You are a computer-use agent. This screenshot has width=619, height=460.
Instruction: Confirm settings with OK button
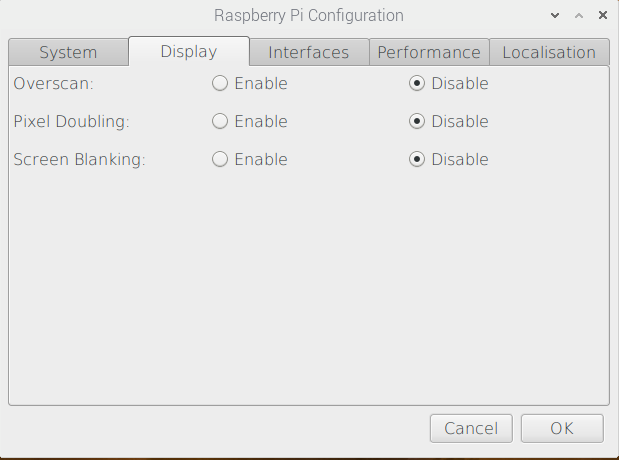click(x=562, y=428)
